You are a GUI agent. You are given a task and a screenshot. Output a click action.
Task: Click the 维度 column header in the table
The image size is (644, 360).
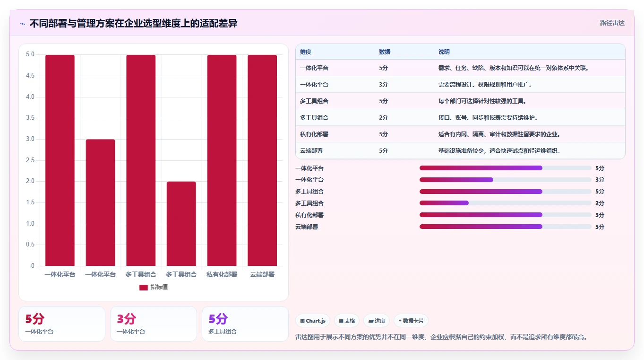point(306,52)
